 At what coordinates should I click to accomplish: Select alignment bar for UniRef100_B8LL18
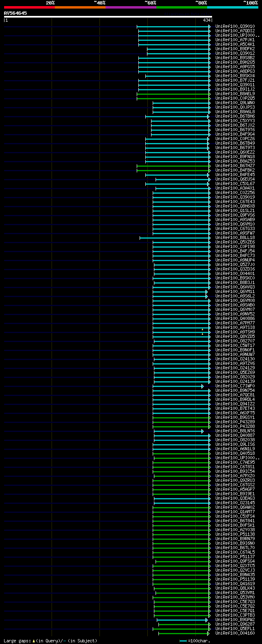(x=175, y=238)
